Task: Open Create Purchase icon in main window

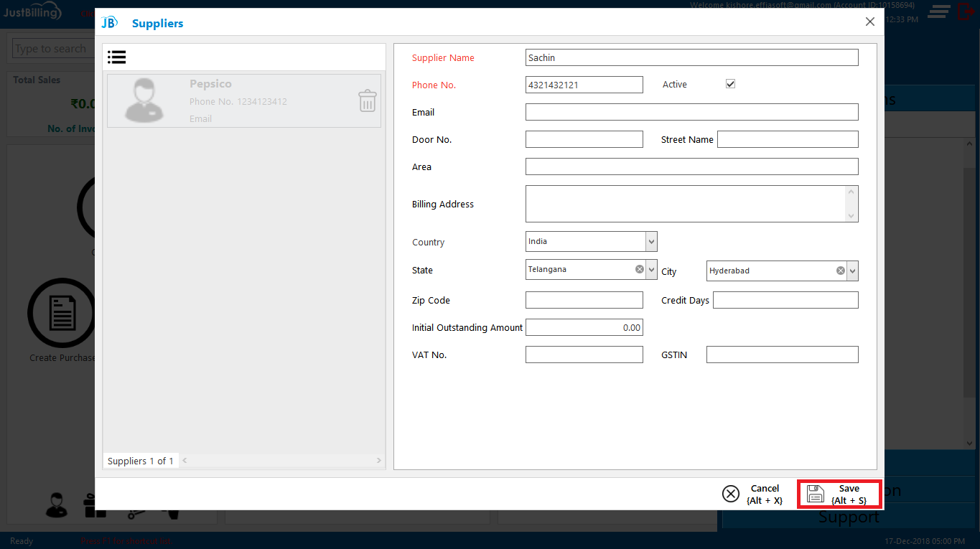Action: [62, 313]
